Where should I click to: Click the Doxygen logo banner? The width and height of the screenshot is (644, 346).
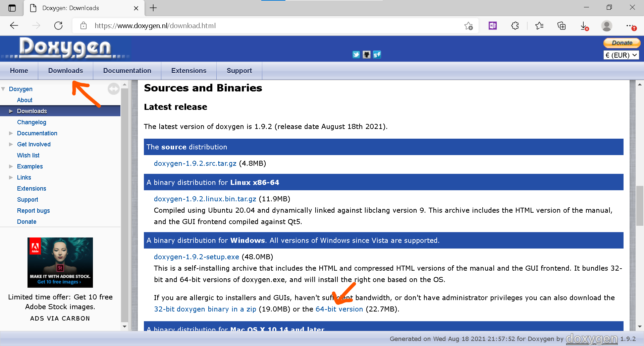[x=65, y=48]
